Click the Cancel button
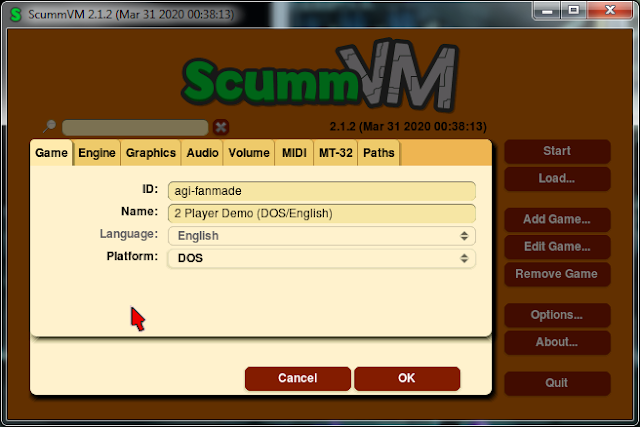This screenshot has height=427, width=640. tap(298, 378)
